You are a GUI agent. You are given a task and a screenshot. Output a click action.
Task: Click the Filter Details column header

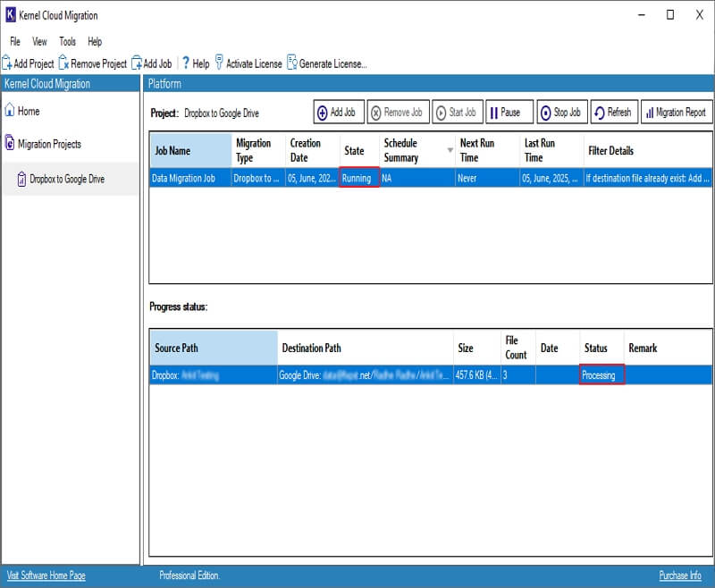click(x=647, y=150)
